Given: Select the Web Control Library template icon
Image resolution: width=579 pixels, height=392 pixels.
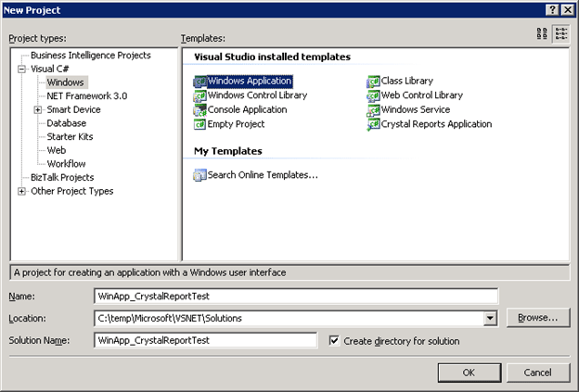Looking at the screenshot, I should click(373, 95).
